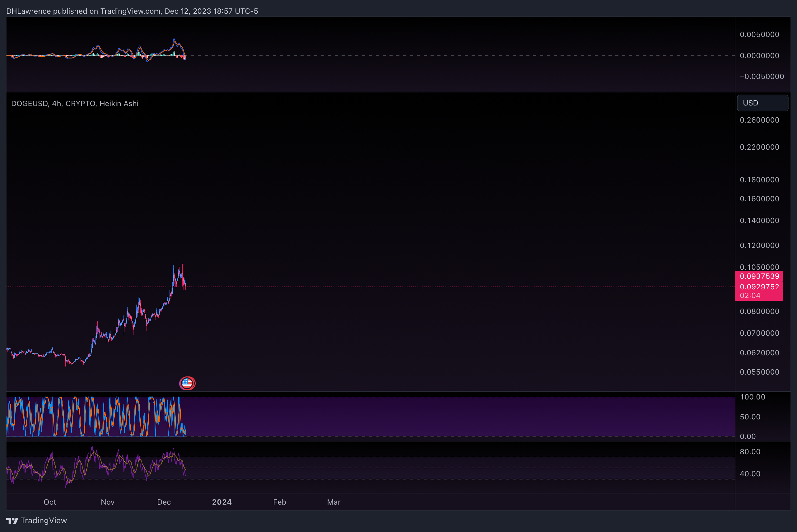Click the MACD −0.0050000 axis label
The image size is (797, 532).
click(762, 77)
